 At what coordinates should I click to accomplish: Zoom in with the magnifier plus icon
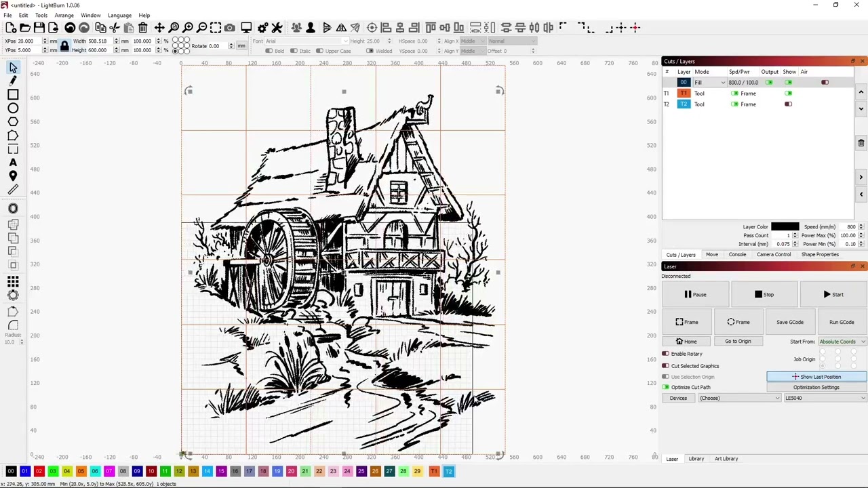click(x=188, y=28)
